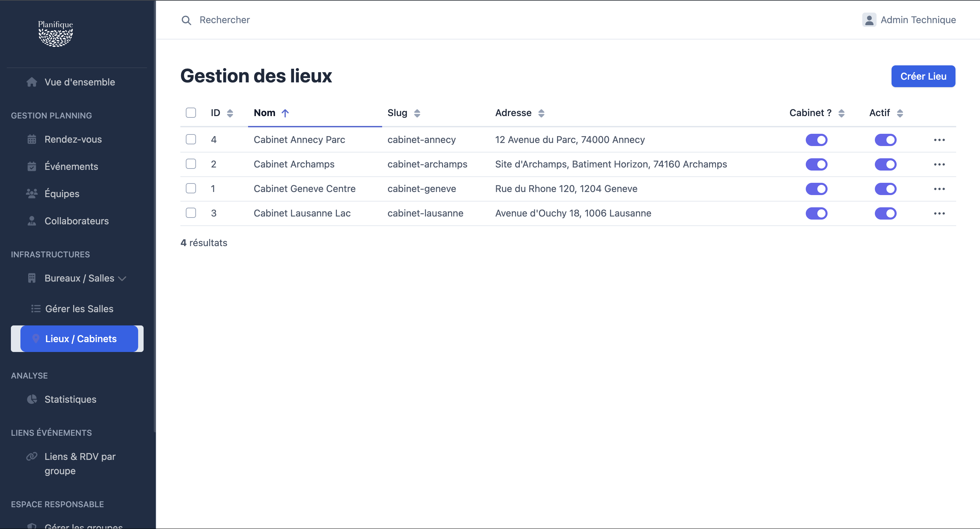Click the Planifique logo
This screenshot has height=529, width=980.
click(x=55, y=33)
